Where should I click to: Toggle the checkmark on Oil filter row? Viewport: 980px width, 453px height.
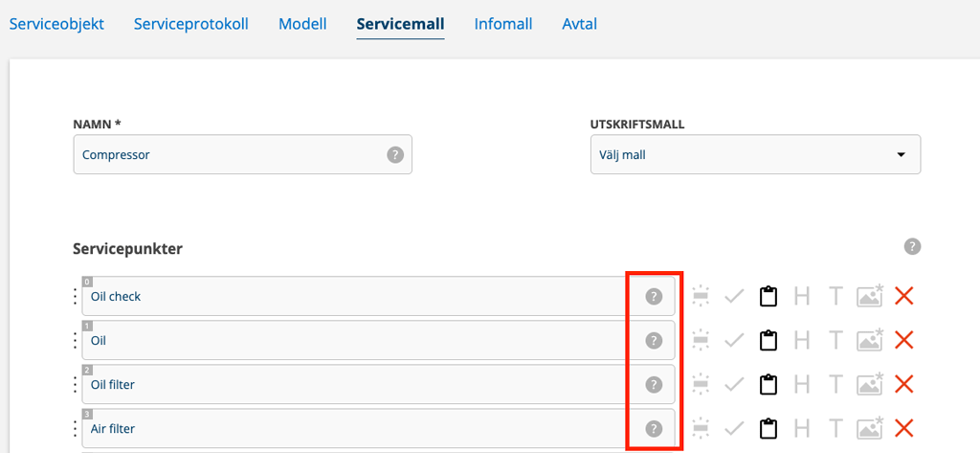[x=734, y=384]
